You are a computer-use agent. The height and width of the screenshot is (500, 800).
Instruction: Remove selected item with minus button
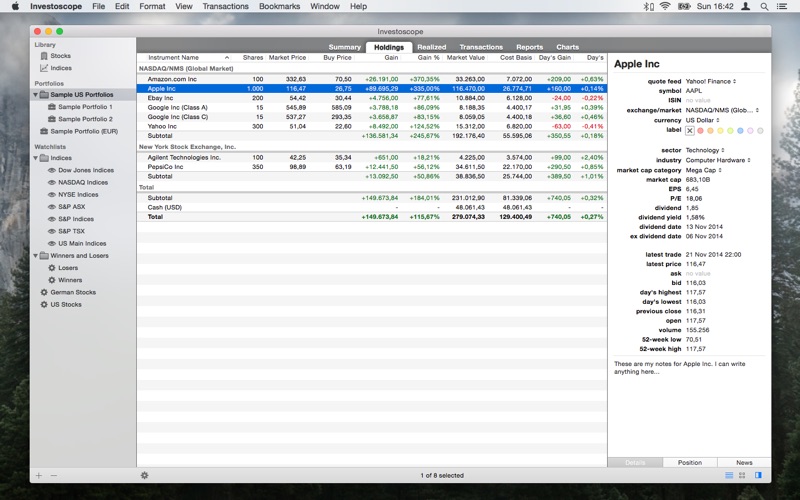54,476
